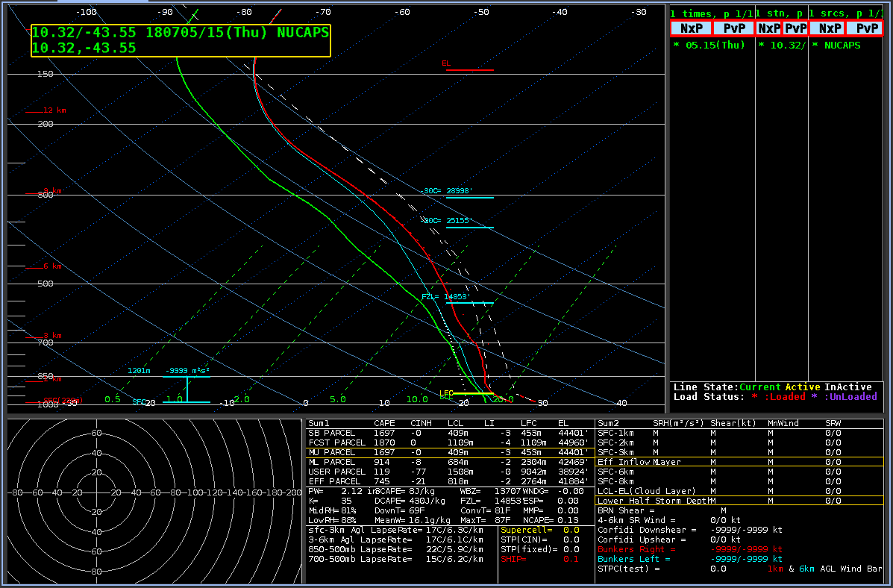Select the 05.15(Thu) time entry
This screenshot has height=588, width=893.
click(709, 45)
